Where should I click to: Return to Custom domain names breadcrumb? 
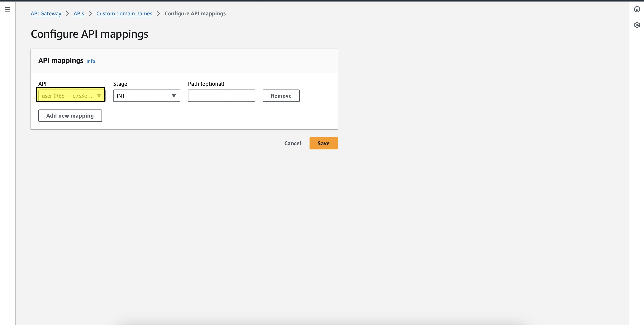point(124,13)
